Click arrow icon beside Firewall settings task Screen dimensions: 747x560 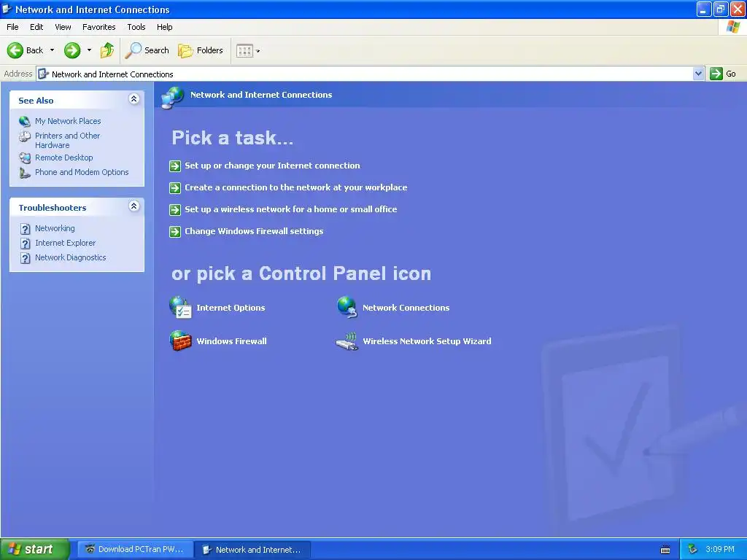click(x=175, y=231)
